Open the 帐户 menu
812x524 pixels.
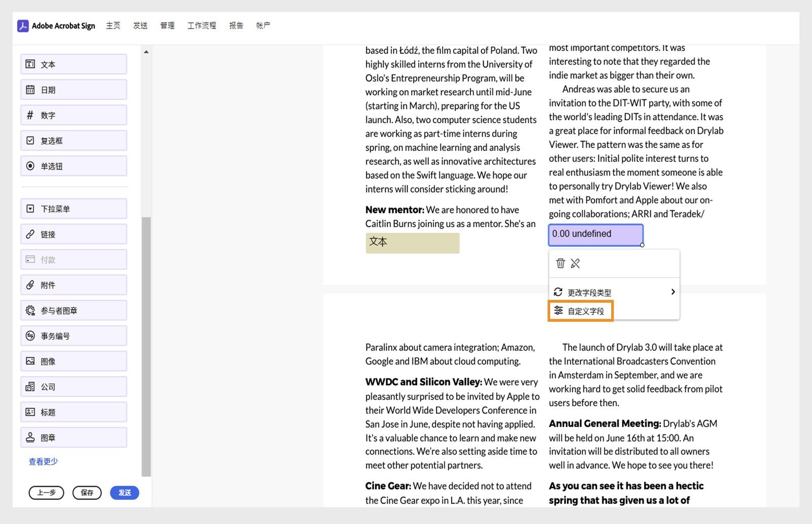[263, 25]
